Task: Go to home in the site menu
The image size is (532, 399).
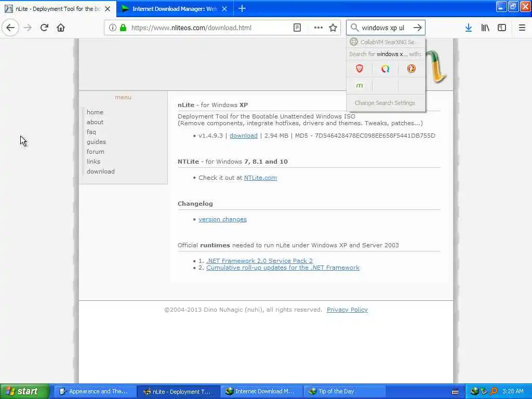Action: [x=95, y=112]
